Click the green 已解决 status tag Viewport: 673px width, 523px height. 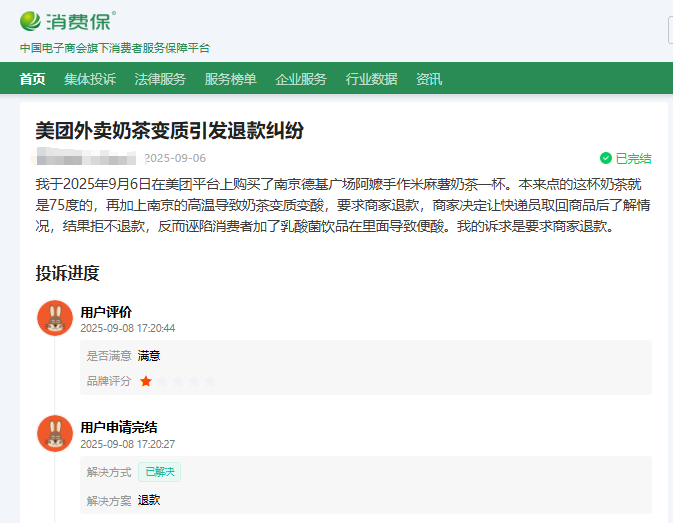[x=159, y=472]
